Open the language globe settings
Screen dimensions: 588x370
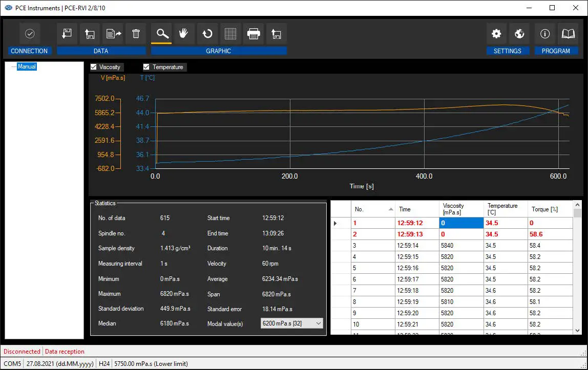click(x=519, y=34)
